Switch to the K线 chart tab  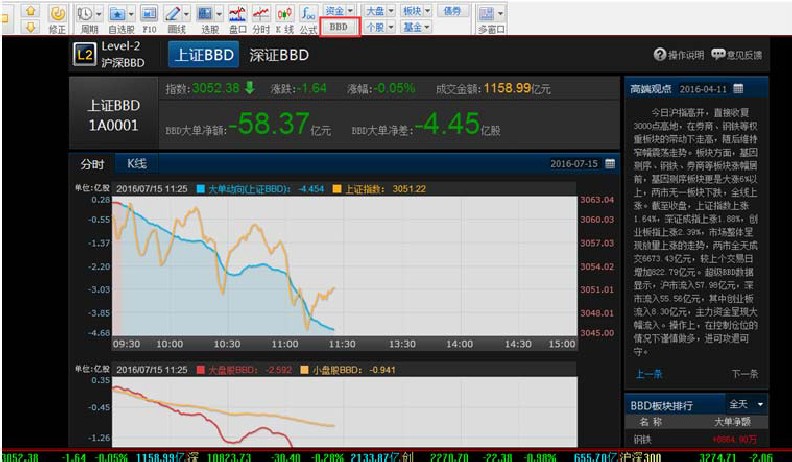[136, 163]
